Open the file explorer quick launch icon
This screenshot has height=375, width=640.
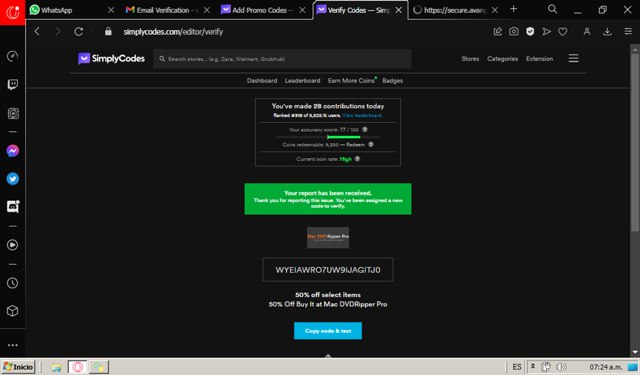(x=56, y=367)
